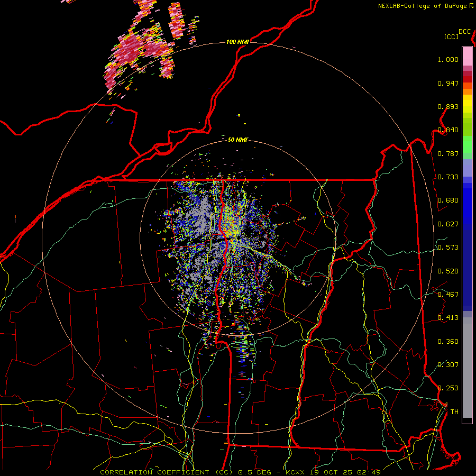Pick the orange segment of the color bar
The height and width of the screenshot is (476, 476).
coord(467,91)
